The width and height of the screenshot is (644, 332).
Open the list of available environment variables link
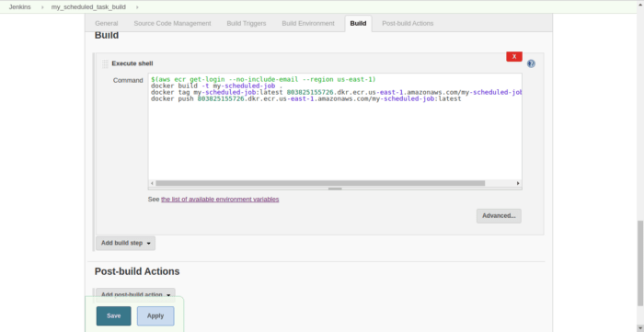220,200
